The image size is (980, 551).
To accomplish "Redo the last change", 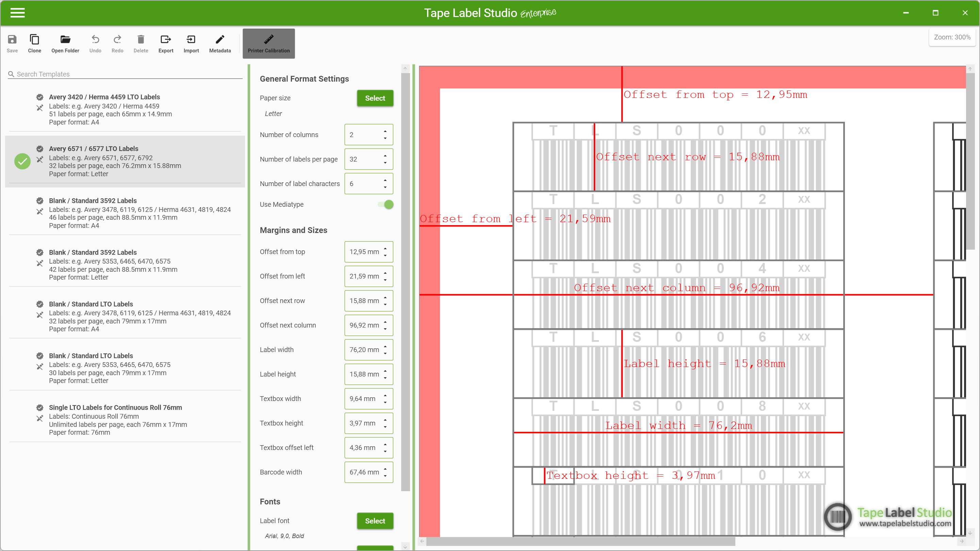I will click(x=117, y=43).
